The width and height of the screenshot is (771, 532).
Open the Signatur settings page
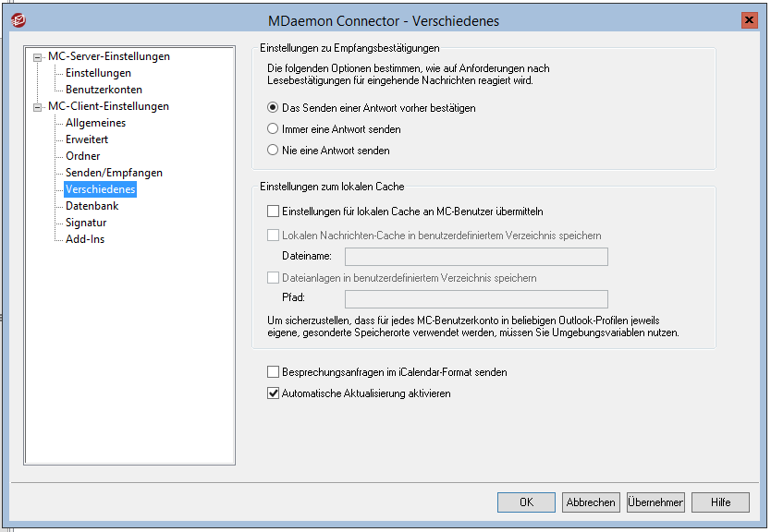point(86,223)
